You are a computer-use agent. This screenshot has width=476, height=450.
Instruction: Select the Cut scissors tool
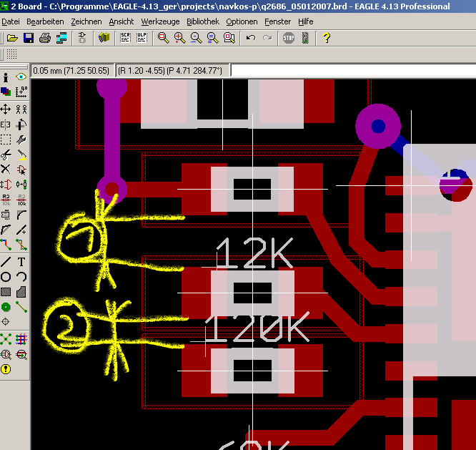click(6, 155)
